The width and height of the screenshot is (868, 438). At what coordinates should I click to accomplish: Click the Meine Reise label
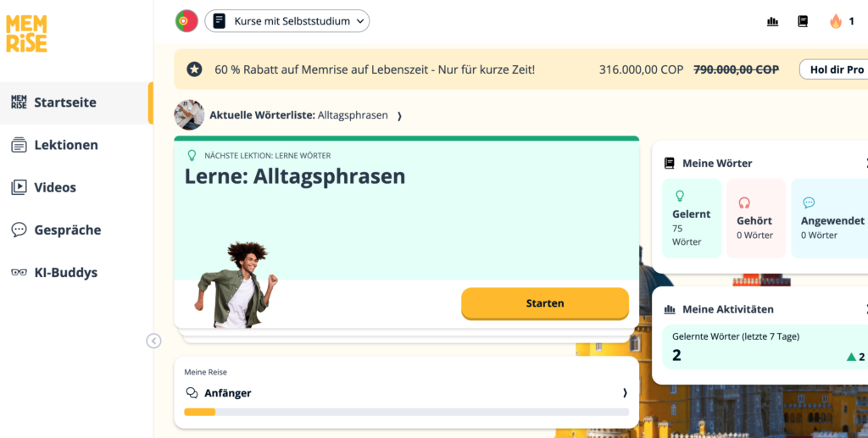pyautogui.click(x=205, y=372)
